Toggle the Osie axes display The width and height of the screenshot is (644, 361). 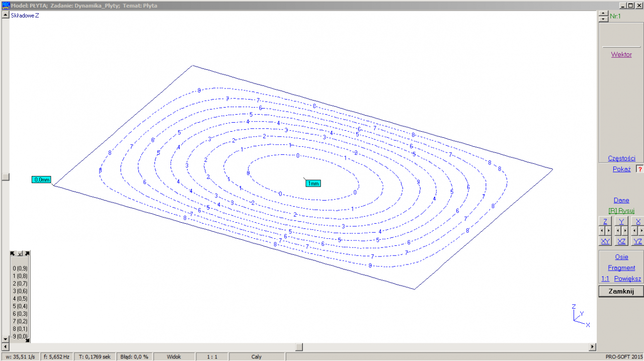click(621, 257)
